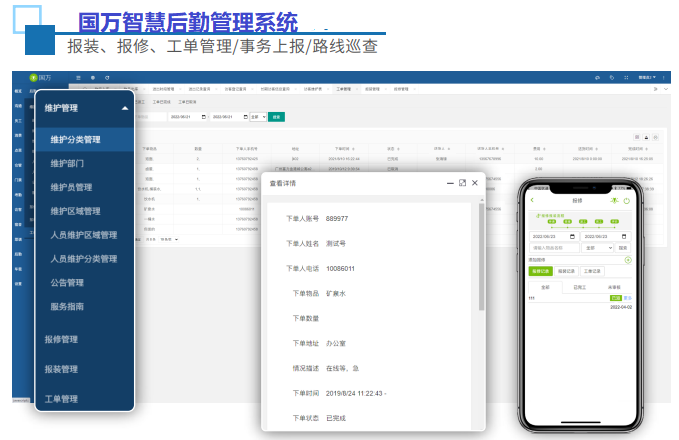Click the green plus icon to add repair

(x=627, y=259)
